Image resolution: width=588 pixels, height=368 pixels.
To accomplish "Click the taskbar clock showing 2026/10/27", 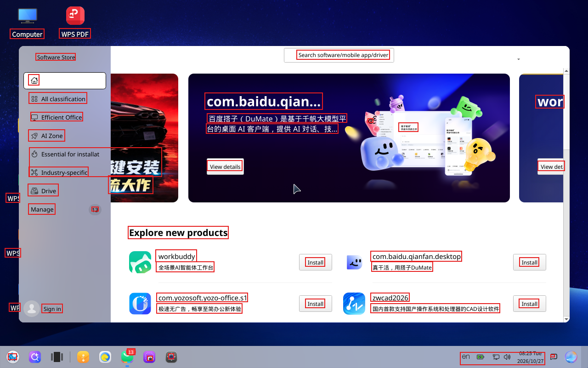I will [x=531, y=357].
